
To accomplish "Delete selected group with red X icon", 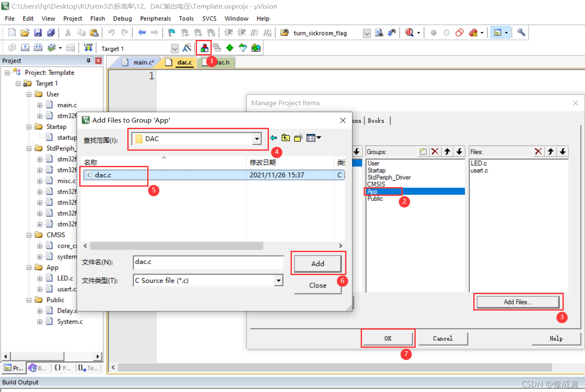I will click(435, 152).
